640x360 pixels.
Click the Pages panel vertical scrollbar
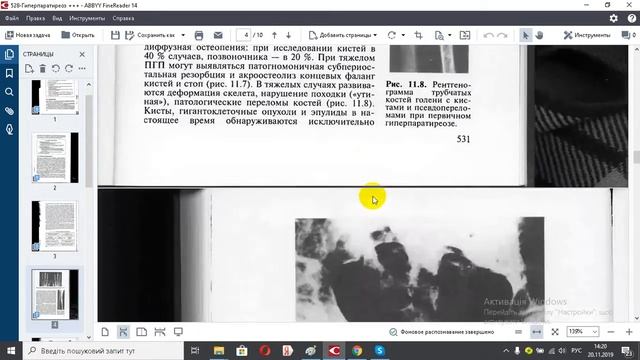89,141
